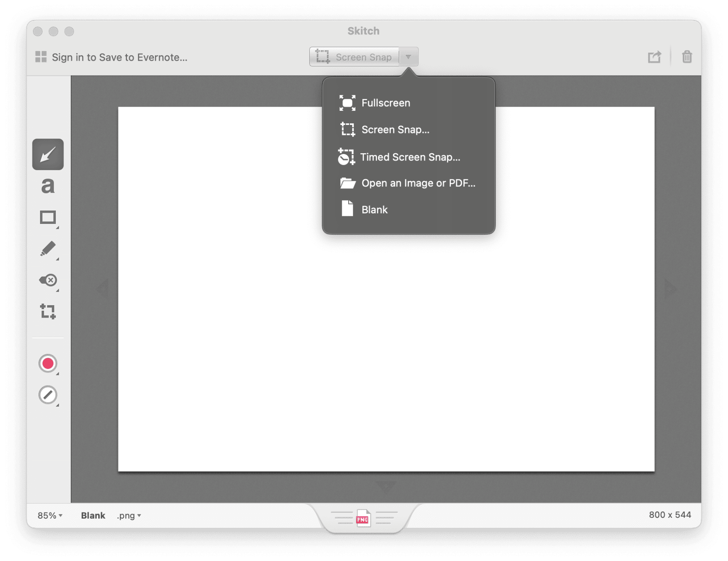Choose Timed Screen Snap from the menu

(410, 157)
